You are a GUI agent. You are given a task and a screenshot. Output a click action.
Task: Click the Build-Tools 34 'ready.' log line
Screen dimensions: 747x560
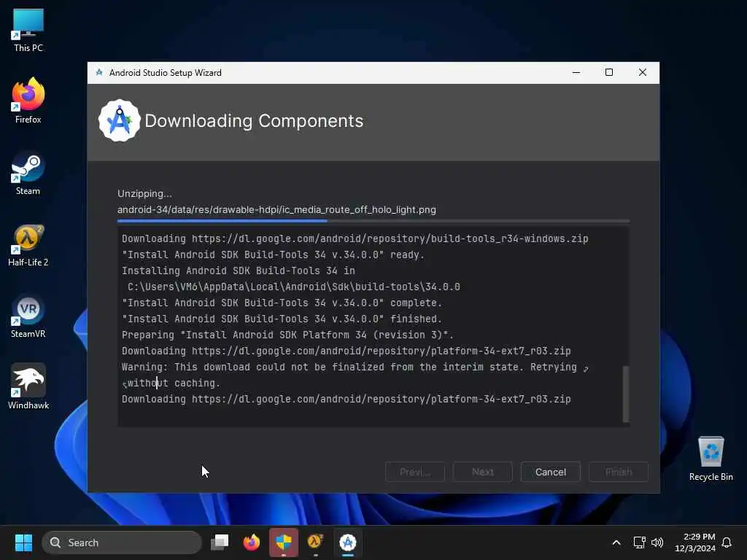[273, 254]
